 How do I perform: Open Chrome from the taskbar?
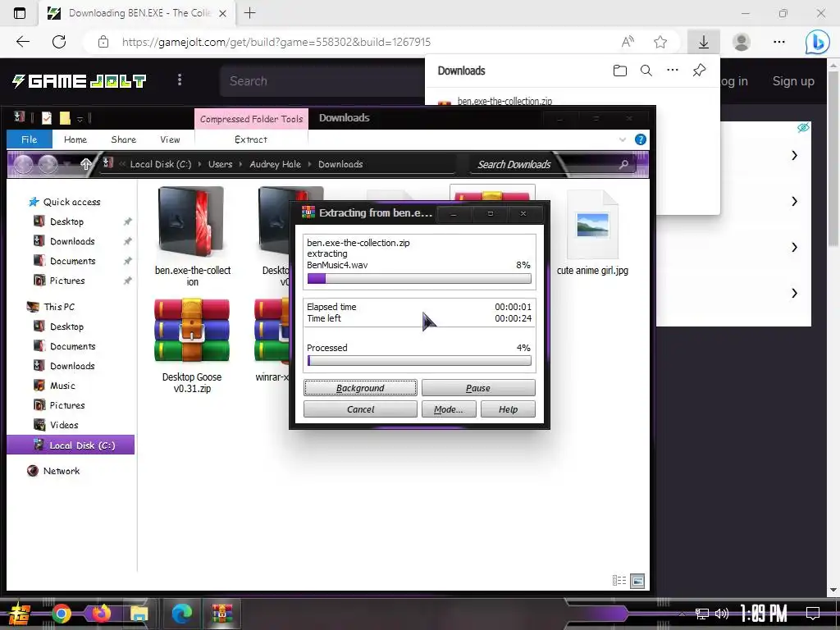[x=61, y=614]
